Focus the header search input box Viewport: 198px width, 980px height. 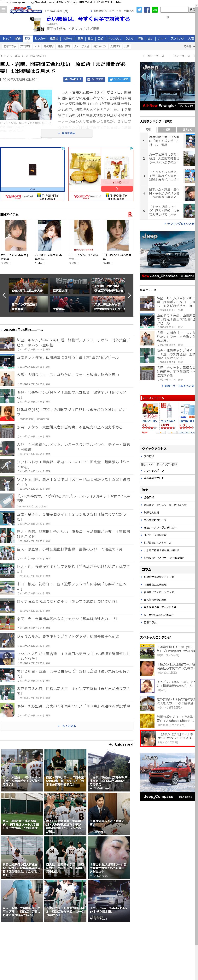pos(174,10)
